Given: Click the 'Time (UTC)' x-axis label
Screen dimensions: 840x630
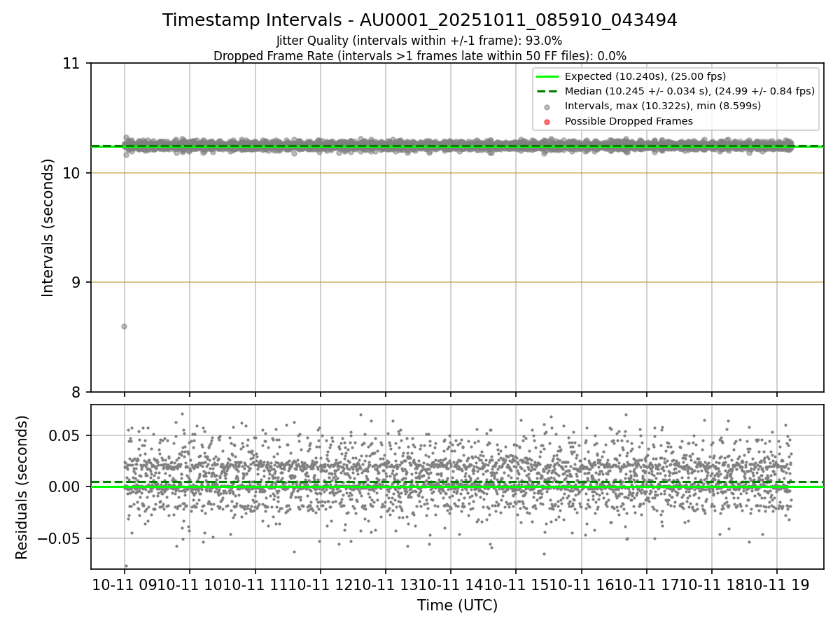Looking at the screenshot, I should [x=457, y=605].
